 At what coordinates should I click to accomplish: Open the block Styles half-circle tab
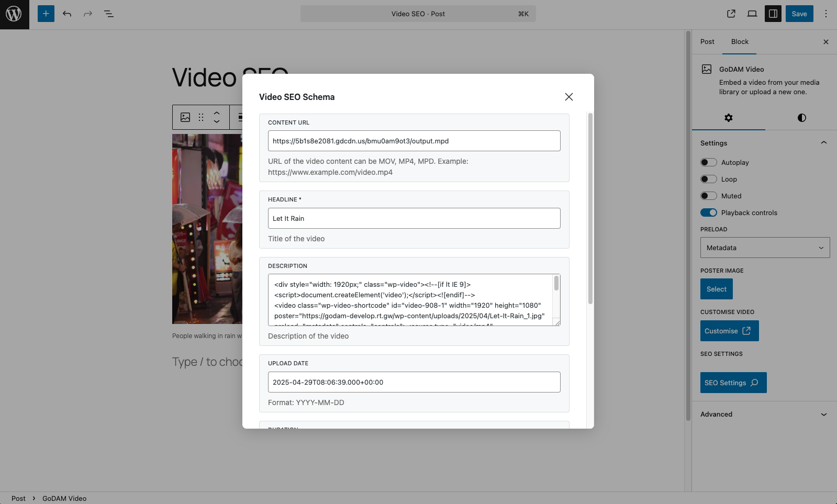(x=802, y=118)
